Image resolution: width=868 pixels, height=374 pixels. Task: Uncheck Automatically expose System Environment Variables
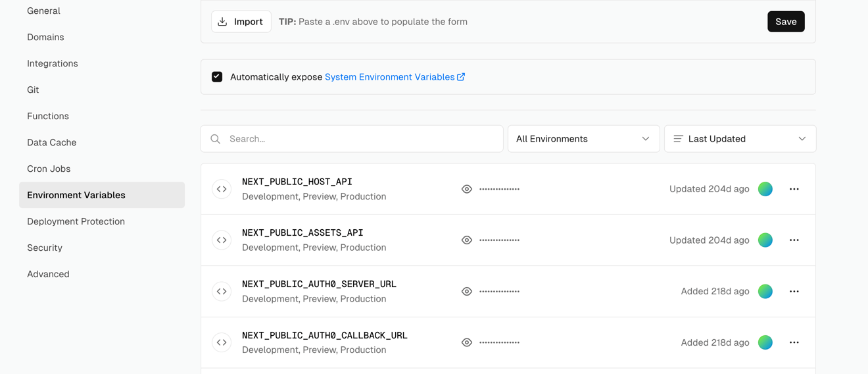217,77
